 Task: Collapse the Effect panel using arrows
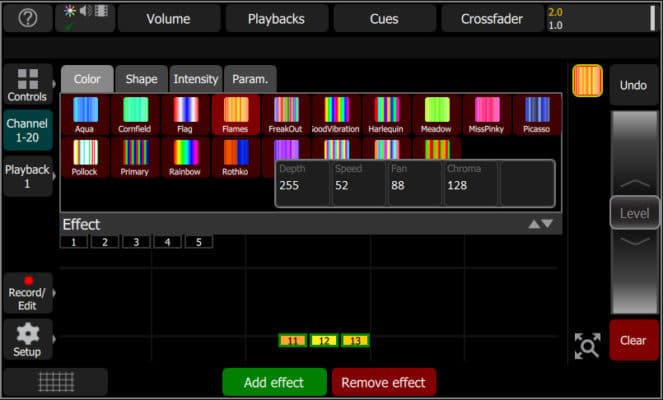coord(540,224)
